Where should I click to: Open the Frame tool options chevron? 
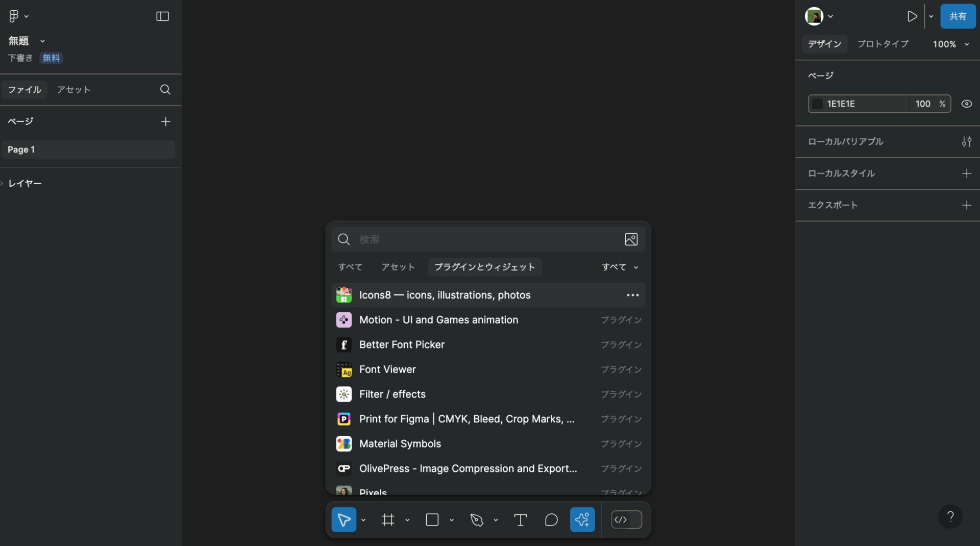pos(407,520)
